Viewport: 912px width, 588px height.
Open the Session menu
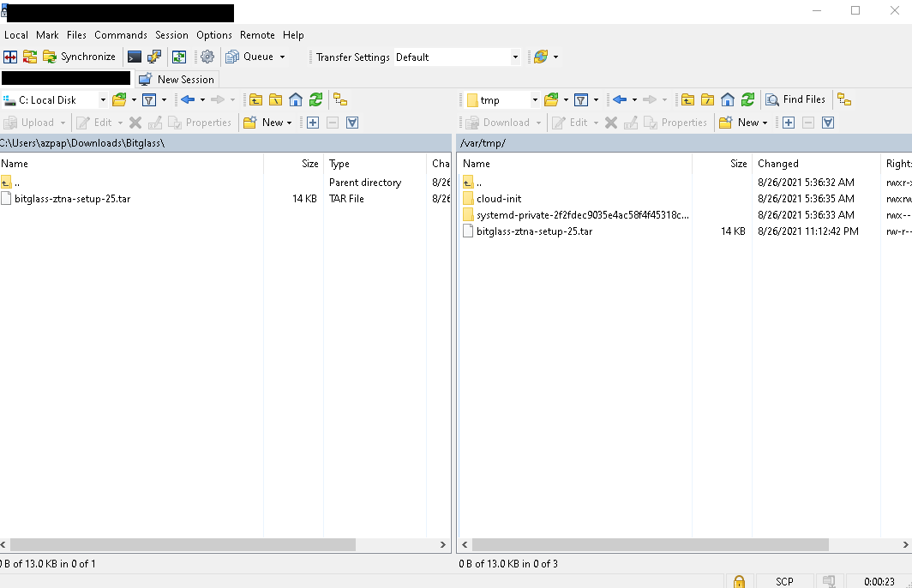pos(171,35)
